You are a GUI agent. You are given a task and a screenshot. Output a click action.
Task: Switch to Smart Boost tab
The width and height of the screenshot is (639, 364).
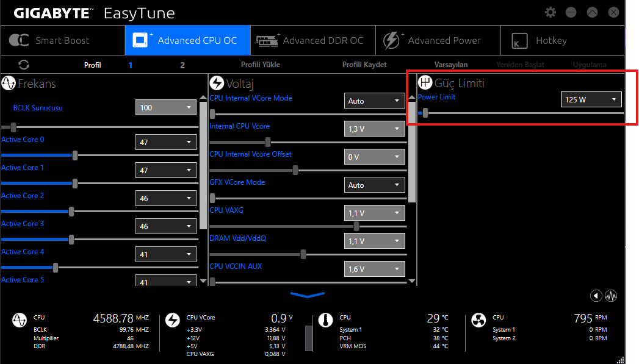click(63, 40)
